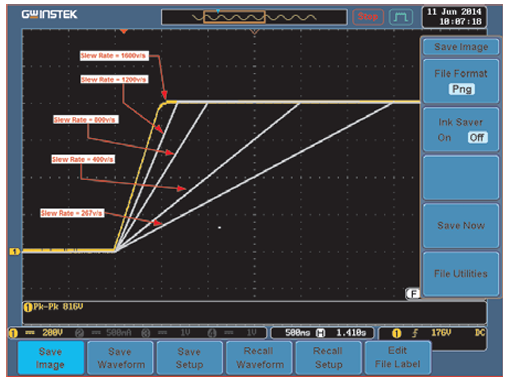Click the Save Now button
508x384 pixels.
coord(461,226)
